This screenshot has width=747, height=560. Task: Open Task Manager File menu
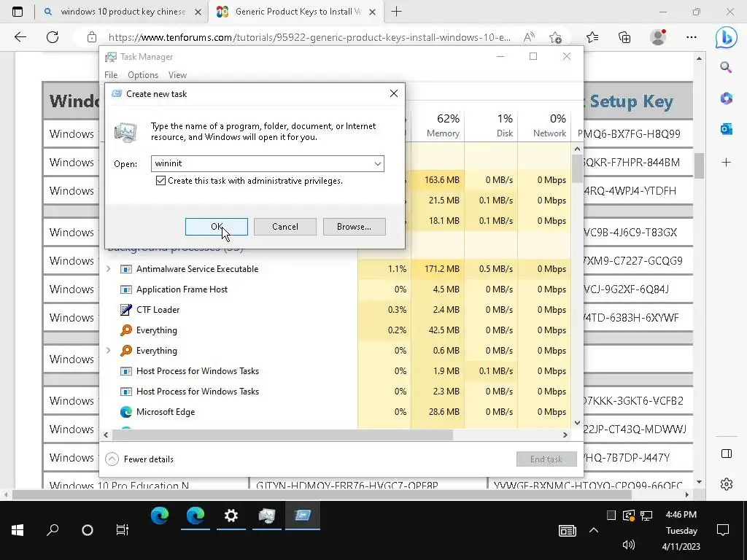(111, 75)
